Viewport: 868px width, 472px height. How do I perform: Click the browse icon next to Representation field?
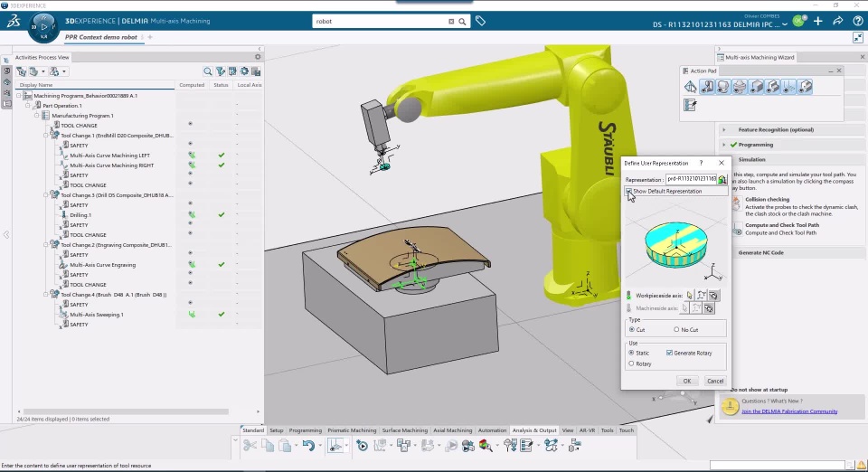722,179
